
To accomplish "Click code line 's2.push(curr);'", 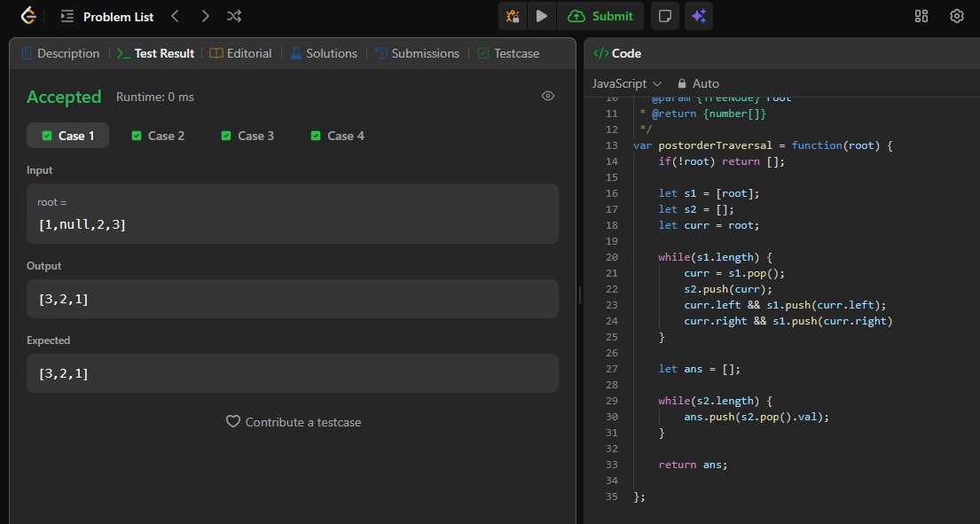I will [x=727, y=289].
